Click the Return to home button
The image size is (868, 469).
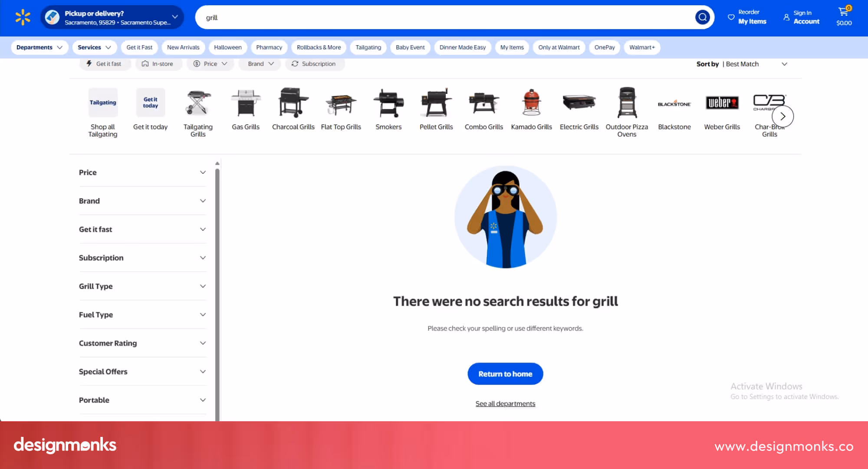tap(505, 373)
